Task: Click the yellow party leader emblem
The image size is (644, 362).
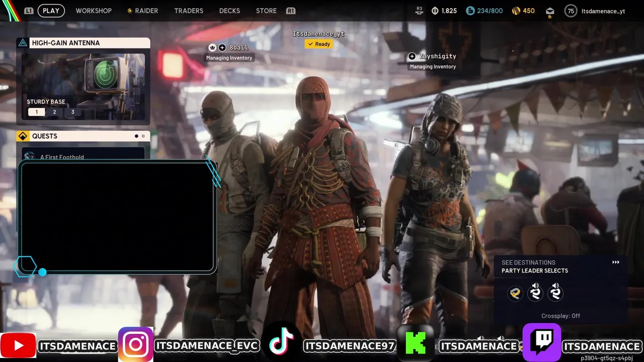Action: 515,293
